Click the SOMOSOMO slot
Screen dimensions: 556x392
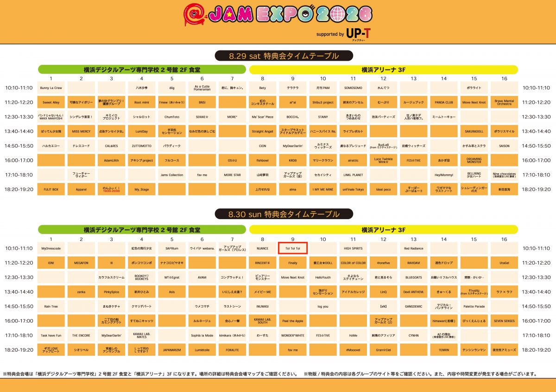(x=353, y=88)
